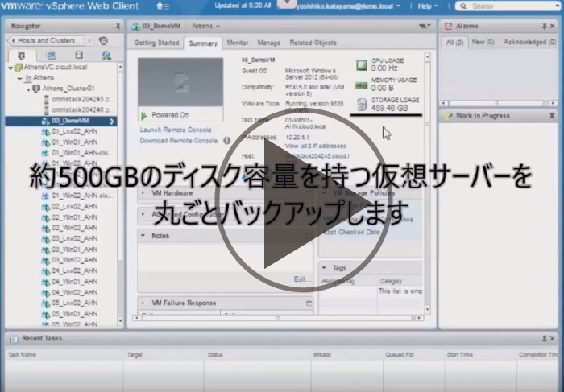The height and width of the screenshot is (392, 564).
Task: Open the panel options menu icon
Action: tap(425, 27)
